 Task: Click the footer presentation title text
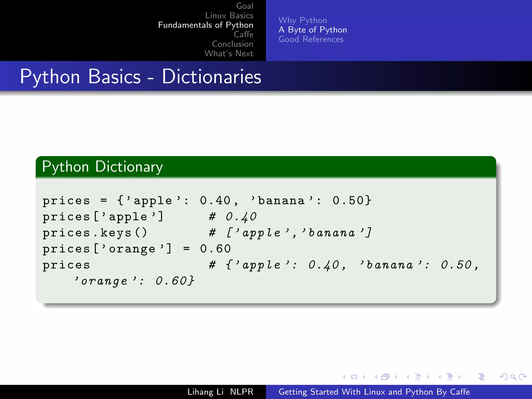pos(374,392)
